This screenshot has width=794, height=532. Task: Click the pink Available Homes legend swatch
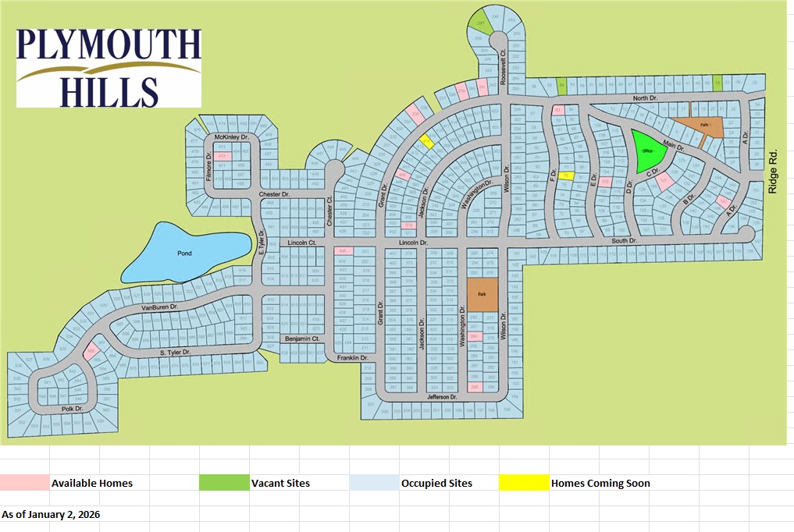(x=24, y=483)
